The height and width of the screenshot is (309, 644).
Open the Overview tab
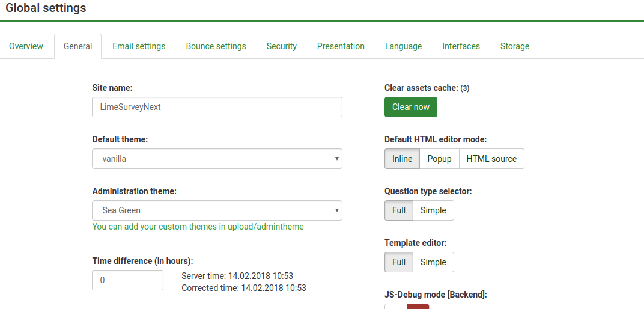(x=26, y=46)
